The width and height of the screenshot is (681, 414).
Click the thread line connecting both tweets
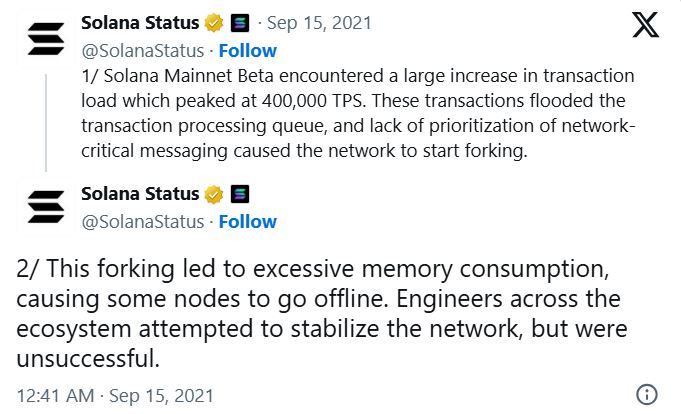tap(46, 123)
